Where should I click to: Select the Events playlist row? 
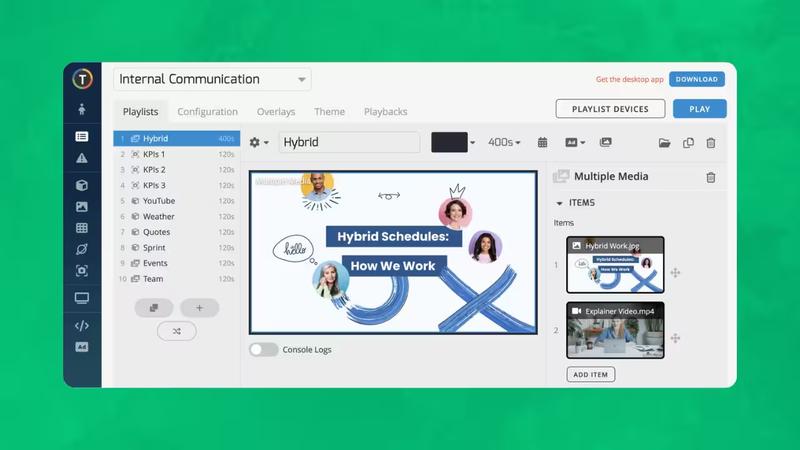click(177, 263)
